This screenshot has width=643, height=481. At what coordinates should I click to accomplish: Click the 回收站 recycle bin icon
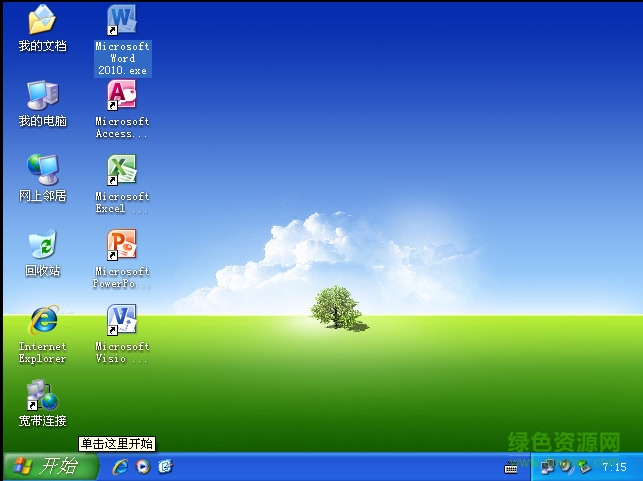click(42, 246)
